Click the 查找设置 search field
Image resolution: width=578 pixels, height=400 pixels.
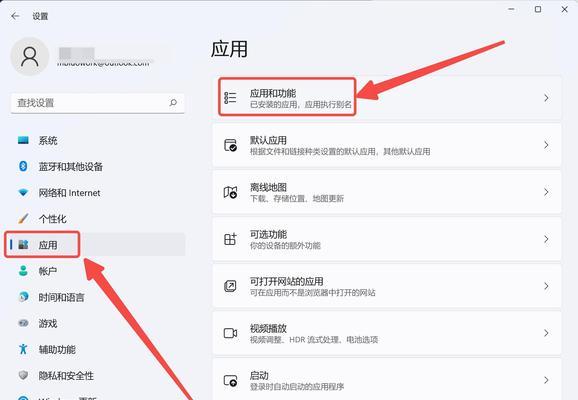pyautogui.click(x=97, y=103)
